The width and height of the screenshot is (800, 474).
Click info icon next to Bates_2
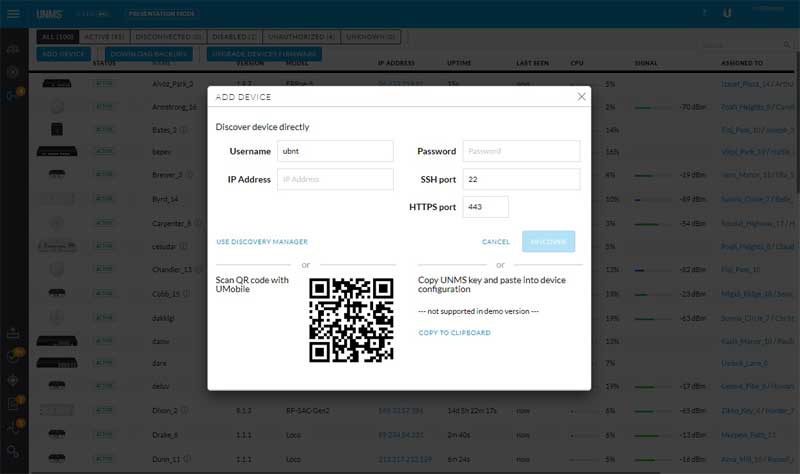(183, 130)
